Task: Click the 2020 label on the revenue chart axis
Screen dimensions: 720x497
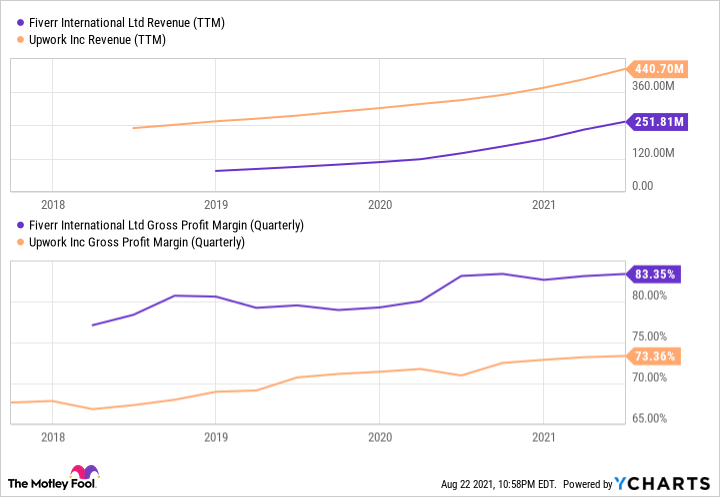Action: point(379,202)
